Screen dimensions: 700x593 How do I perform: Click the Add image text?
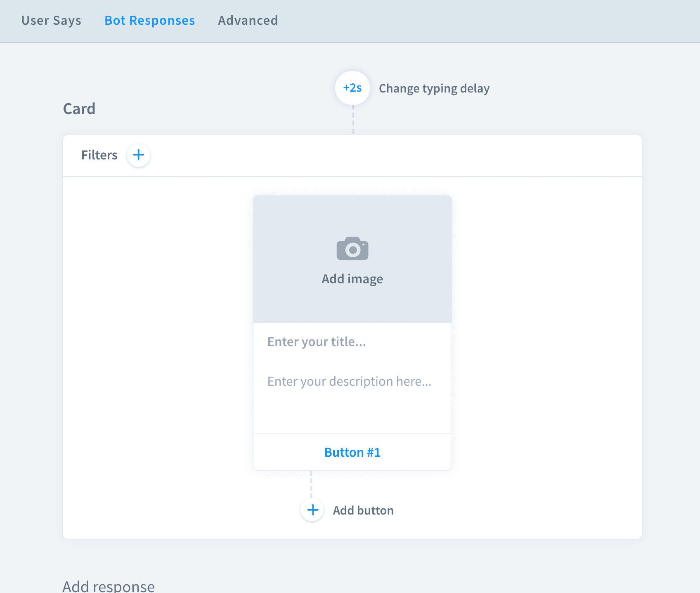(352, 279)
